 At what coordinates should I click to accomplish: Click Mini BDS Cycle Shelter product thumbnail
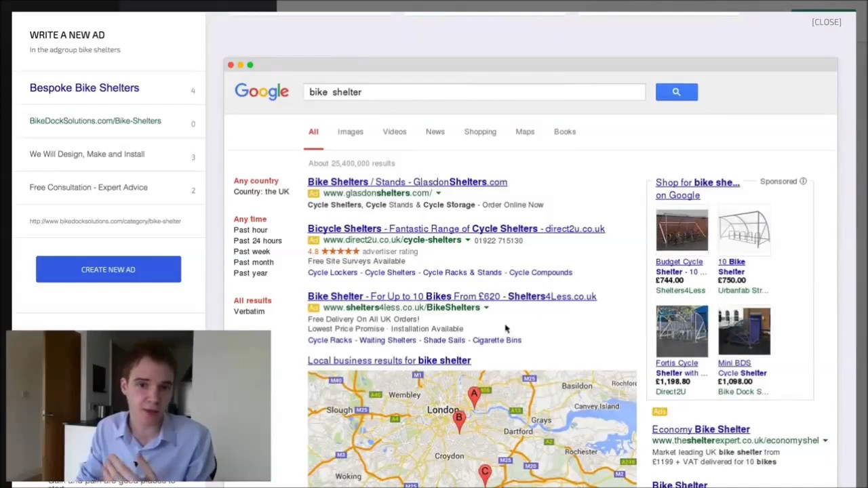745,331
